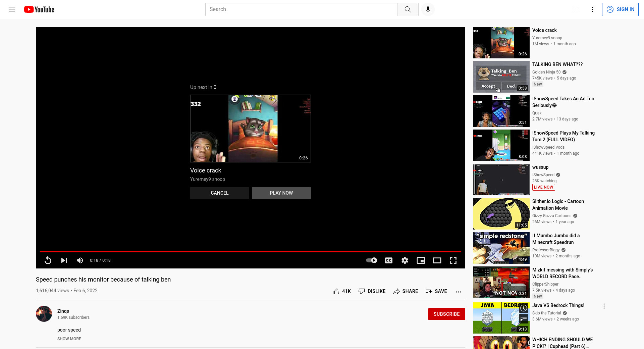Open the ProfessorBiggy channel link

coord(546,250)
